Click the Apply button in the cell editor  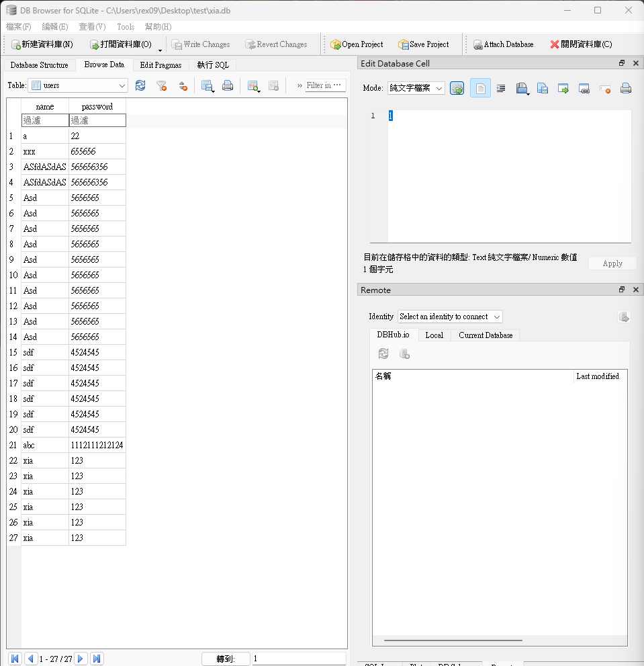click(x=612, y=263)
